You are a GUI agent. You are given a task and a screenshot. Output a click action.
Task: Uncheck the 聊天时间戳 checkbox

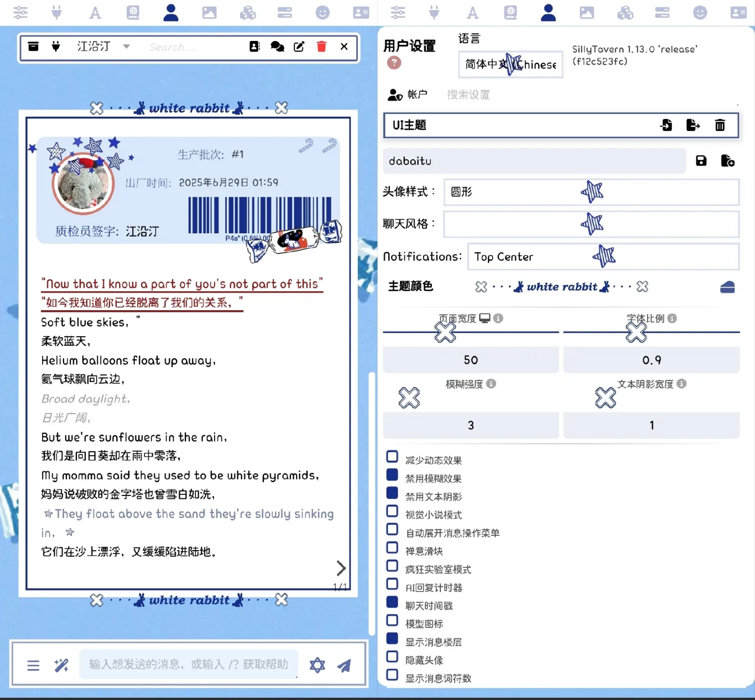(x=392, y=602)
